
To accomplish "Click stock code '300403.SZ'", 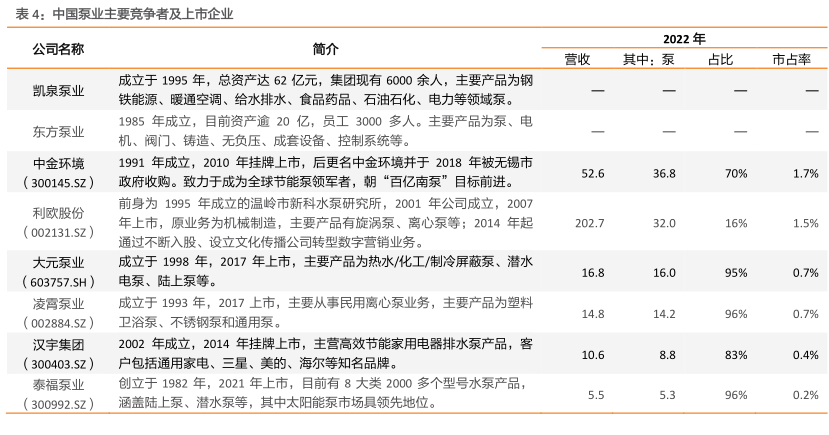I will [58, 364].
